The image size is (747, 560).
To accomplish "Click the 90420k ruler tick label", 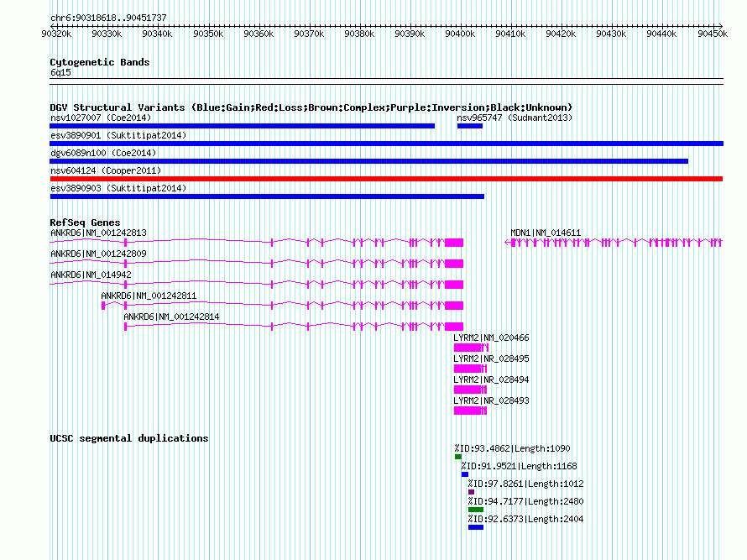I will [x=561, y=34].
